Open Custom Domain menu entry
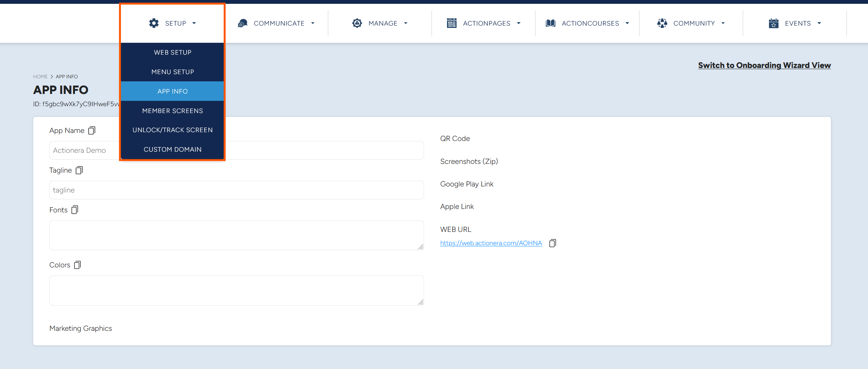868x369 pixels. click(x=172, y=149)
